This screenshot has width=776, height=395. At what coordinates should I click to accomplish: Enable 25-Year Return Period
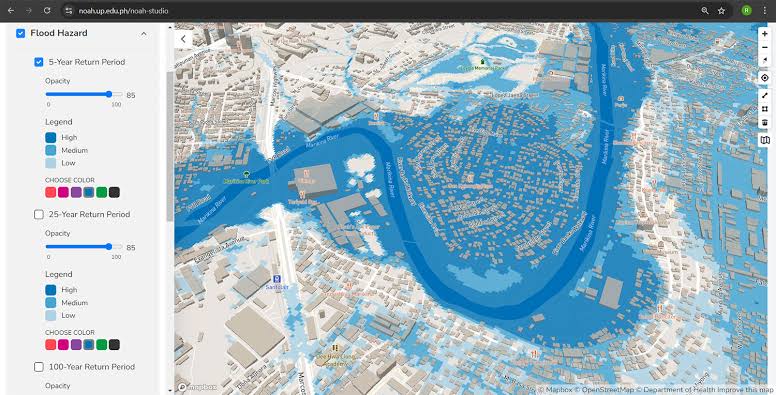tap(39, 214)
